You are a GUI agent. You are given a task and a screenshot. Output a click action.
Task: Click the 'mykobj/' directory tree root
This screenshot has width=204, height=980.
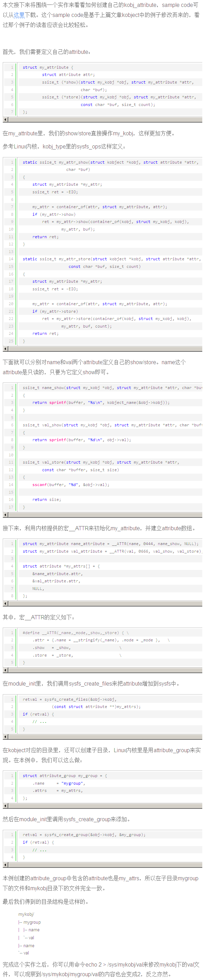(26, 914)
